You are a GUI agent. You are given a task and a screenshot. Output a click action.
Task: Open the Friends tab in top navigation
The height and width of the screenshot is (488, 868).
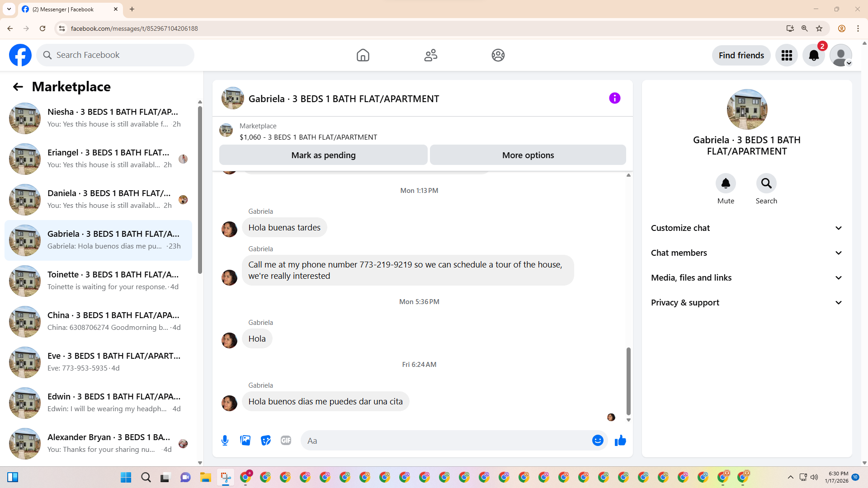[430, 55]
